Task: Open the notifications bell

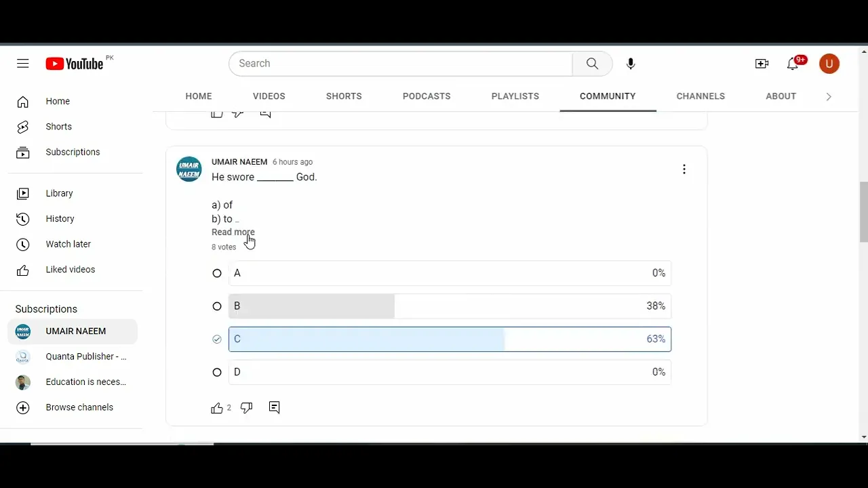Action: click(793, 64)
